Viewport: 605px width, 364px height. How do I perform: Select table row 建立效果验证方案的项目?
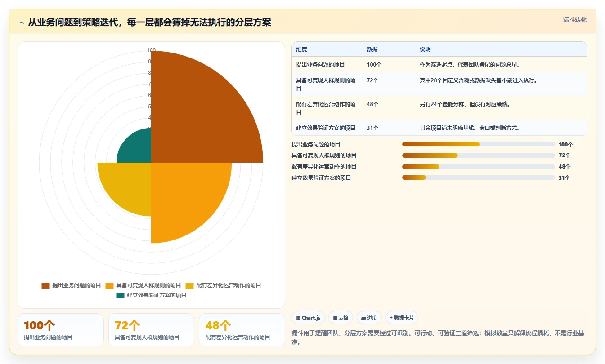(x=439, y=128)
